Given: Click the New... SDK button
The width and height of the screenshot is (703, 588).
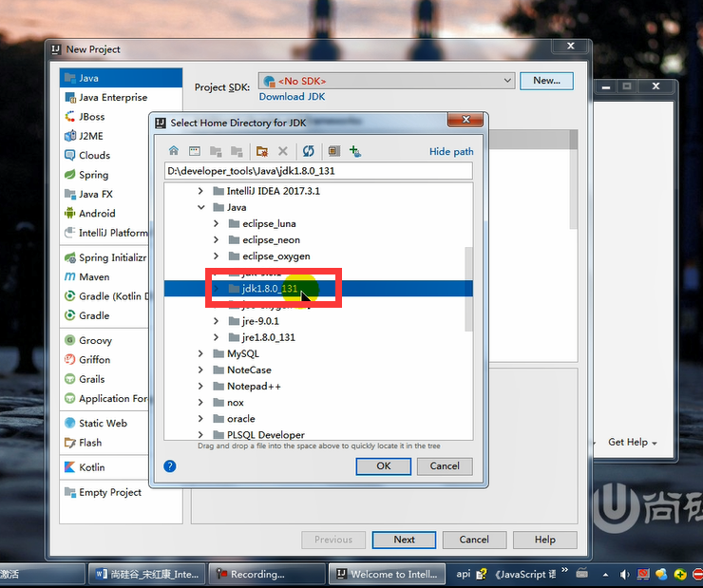Looking at the screenshot, I should tap(546, 81).
